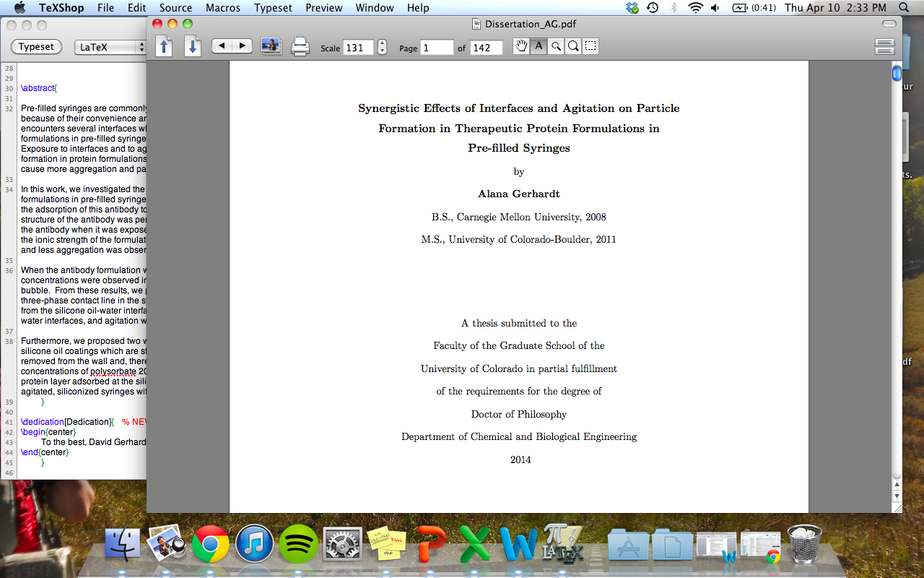924x578 pixels.
Task: Click the Bluetooth menu bar icon
Action: 674,8
